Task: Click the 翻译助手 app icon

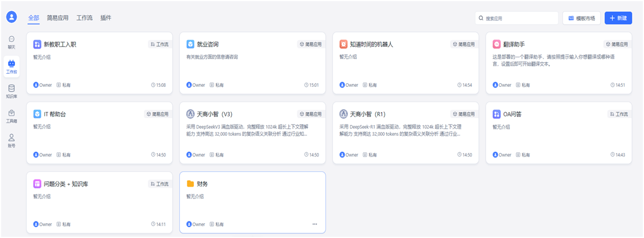Action: tap(497, 44)
